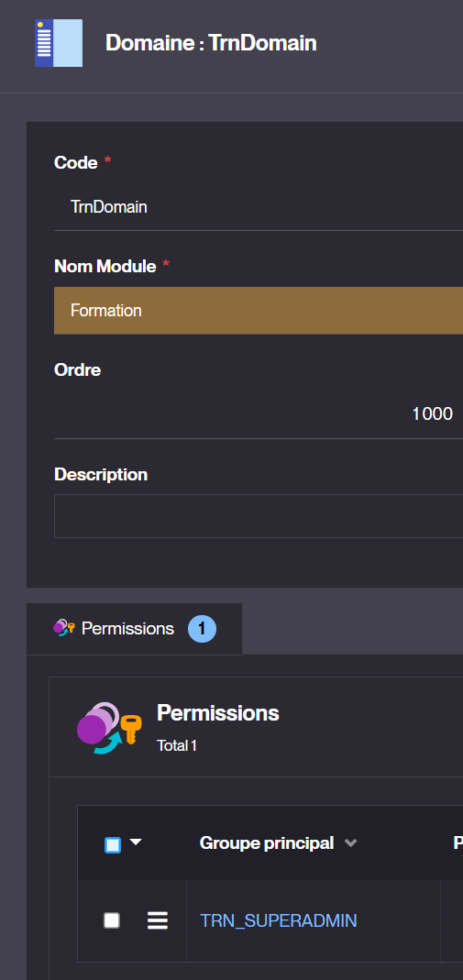Click the large Permissions panel icon
Screen dimensions: 463x980
tap(109, 728)
